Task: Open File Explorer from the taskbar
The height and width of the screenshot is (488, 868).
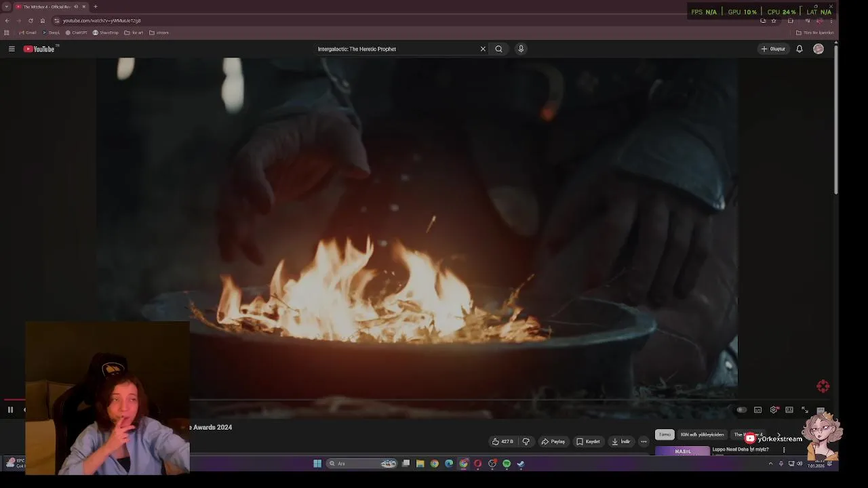Action: (420, 464)
